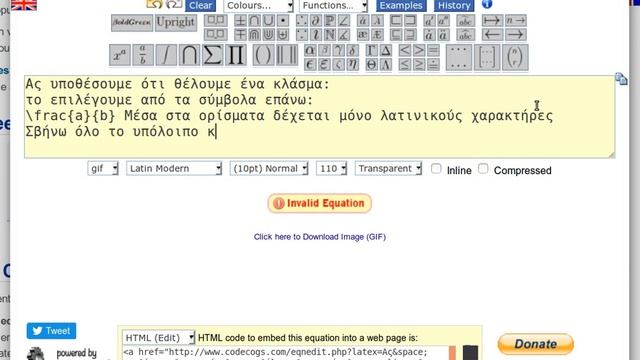Screen dimensions: 640x360
Task: Insert the minus-plus symbol
Action: [240, 35]
